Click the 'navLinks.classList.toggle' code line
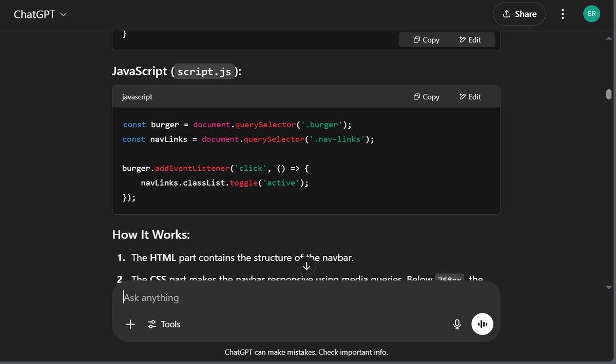This screenshot has width=616, height=364. pos(225,183)
